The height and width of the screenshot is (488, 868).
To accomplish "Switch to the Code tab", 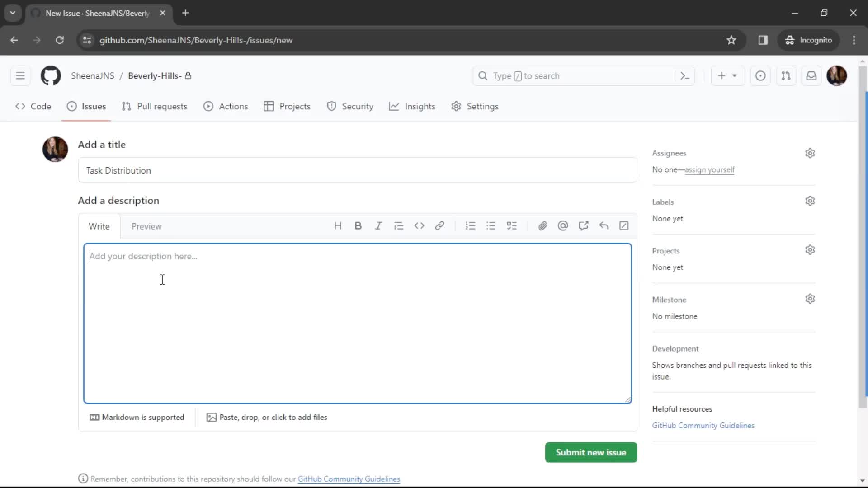I will pyautogui.click(x=33, y=107).
